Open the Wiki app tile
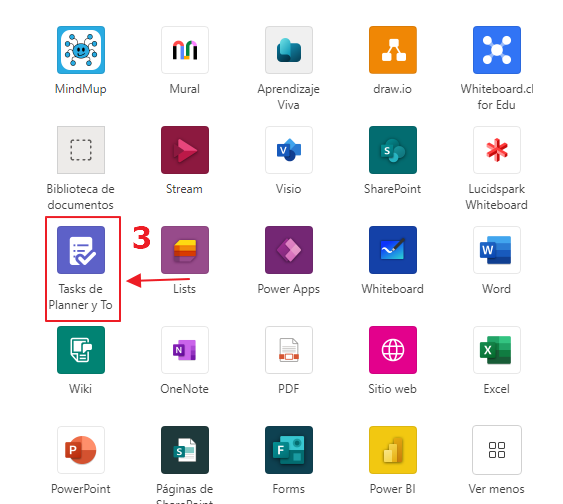Viewport: 563px width, 504px height. 81,350
